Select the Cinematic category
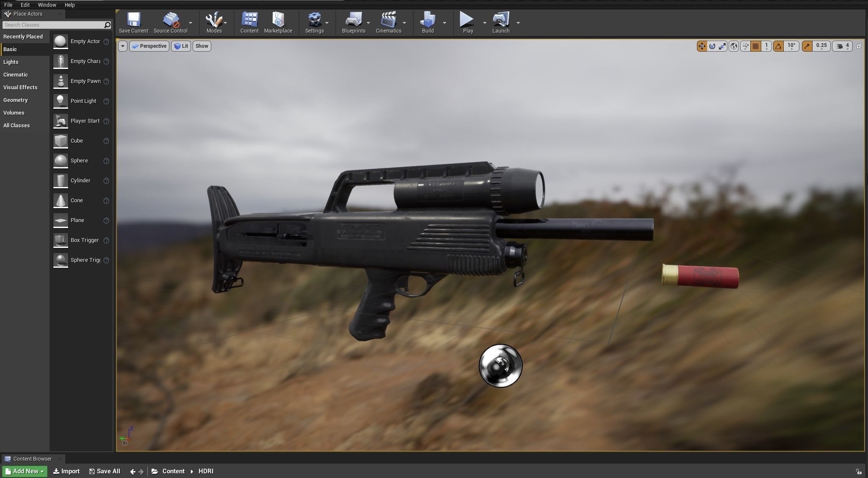Viewport: 868px width, 478px height. coord(16,75)
